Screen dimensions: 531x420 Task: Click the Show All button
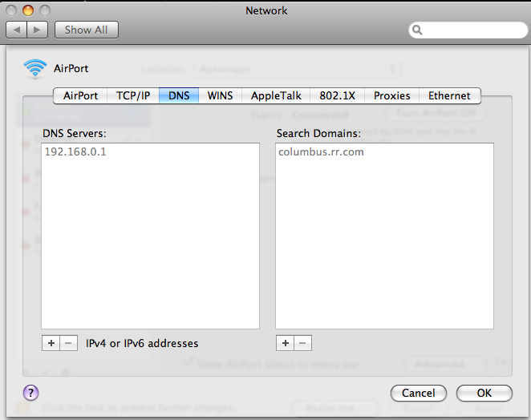click(x=87, y=30)
